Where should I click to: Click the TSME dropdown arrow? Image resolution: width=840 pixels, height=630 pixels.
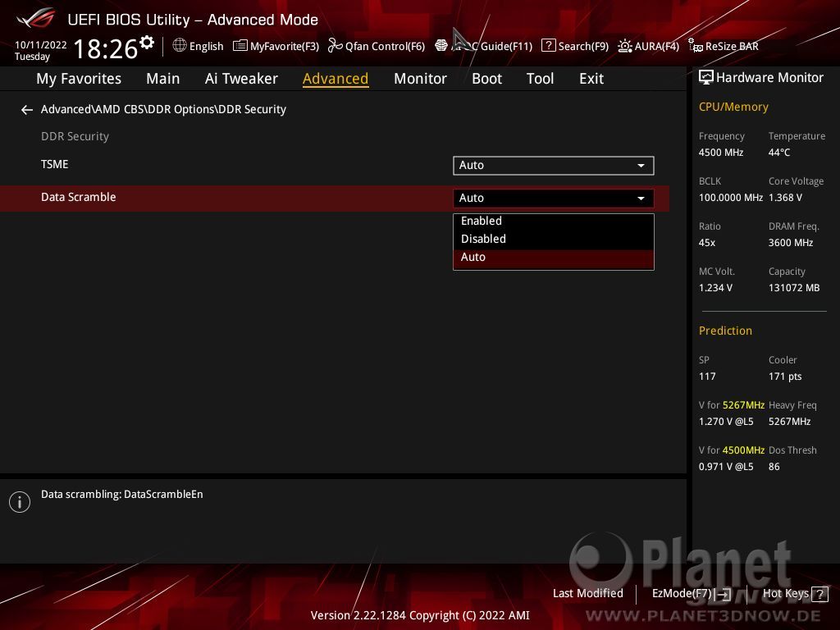[x=641, y=166]
